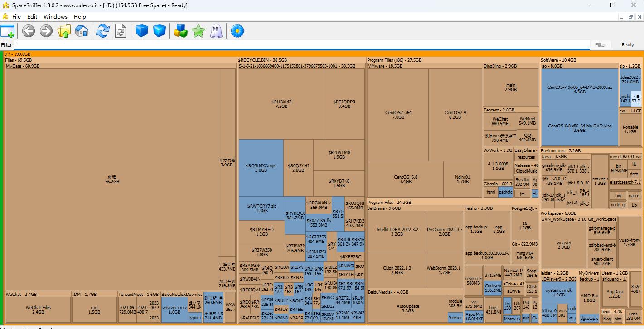Select the $RTMYHFO 1.2GB block
This screenshot has height=329, width=644.
point(262,232)
